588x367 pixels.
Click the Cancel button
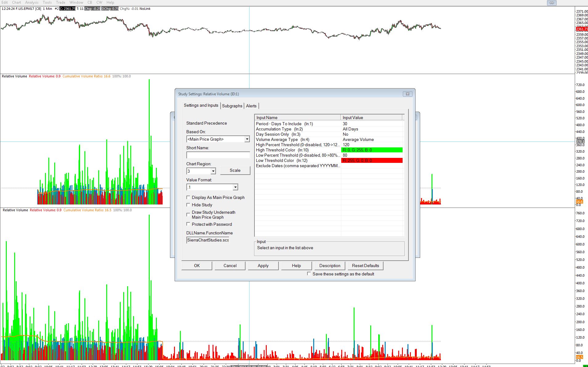(230, 266)
